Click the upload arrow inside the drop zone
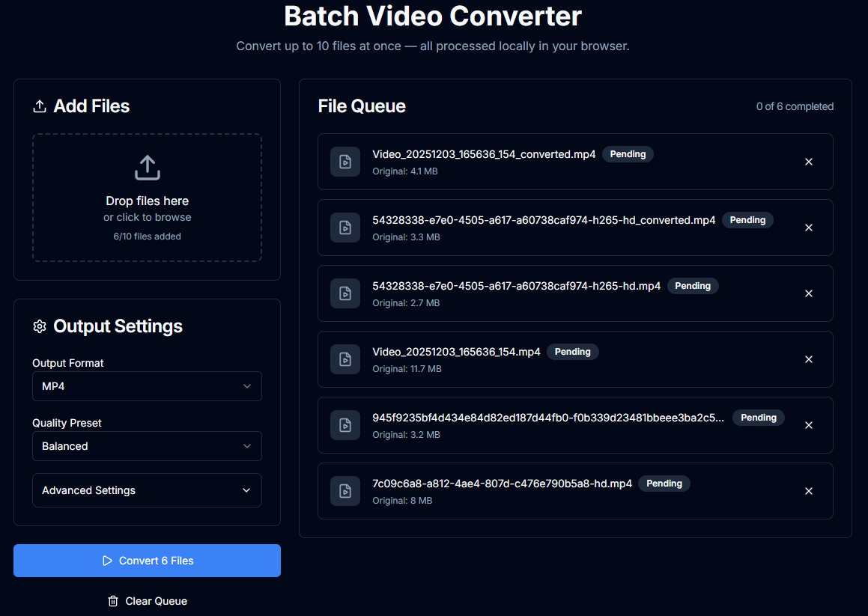 [147, 168]
